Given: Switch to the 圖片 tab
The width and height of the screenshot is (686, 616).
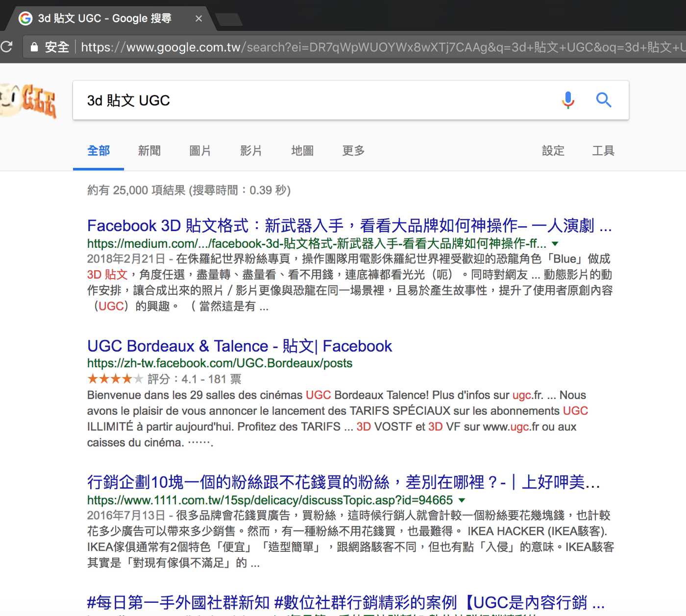Looking at the screenshot, I should (200, 151).
